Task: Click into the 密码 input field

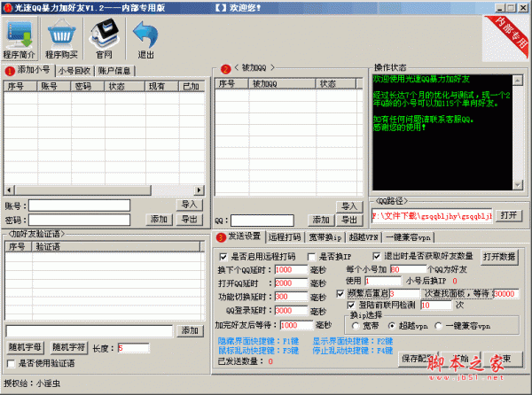Action: 80,220
